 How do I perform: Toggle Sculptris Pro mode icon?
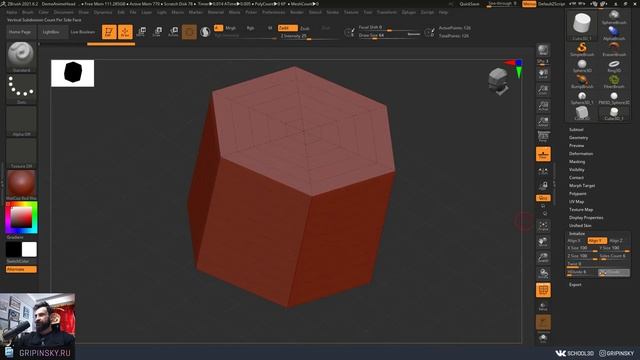(x=205, y=32)
